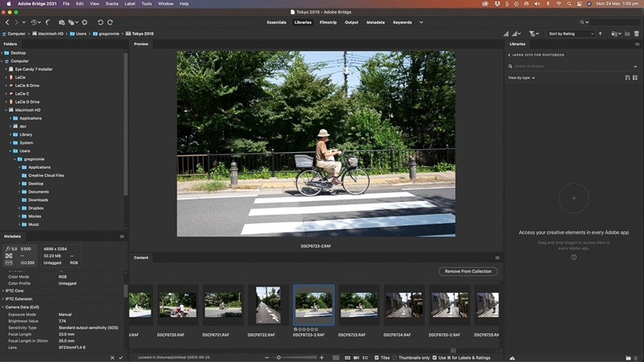The image size is (644, 362).
Task: Toggle Use ⌘ for Labels & Ratings checkbox
Action: coord(435,358)
